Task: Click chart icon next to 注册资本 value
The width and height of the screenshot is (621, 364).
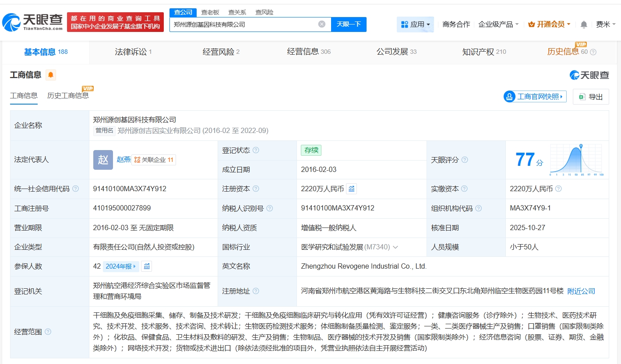Action: (352, 189)
